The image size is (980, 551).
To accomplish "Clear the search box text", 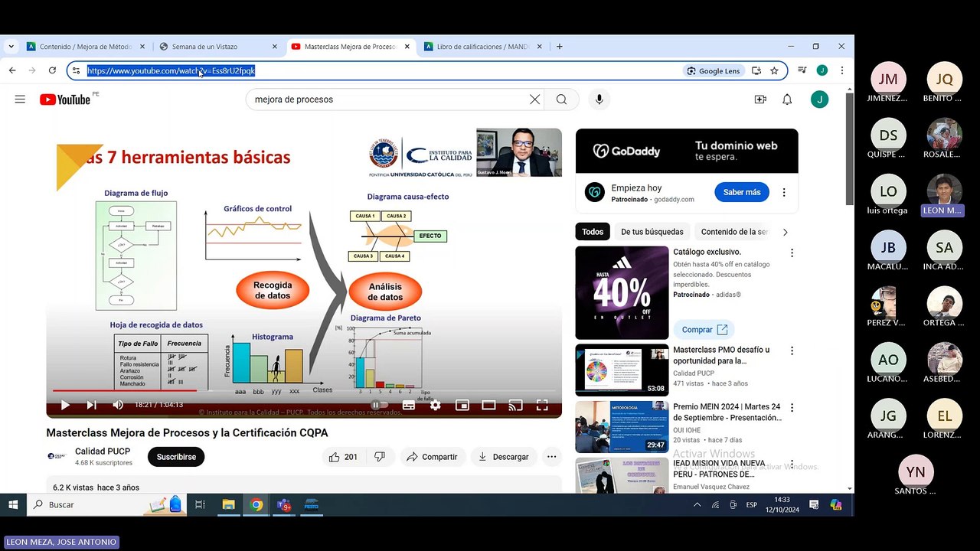I will [534, 99].
